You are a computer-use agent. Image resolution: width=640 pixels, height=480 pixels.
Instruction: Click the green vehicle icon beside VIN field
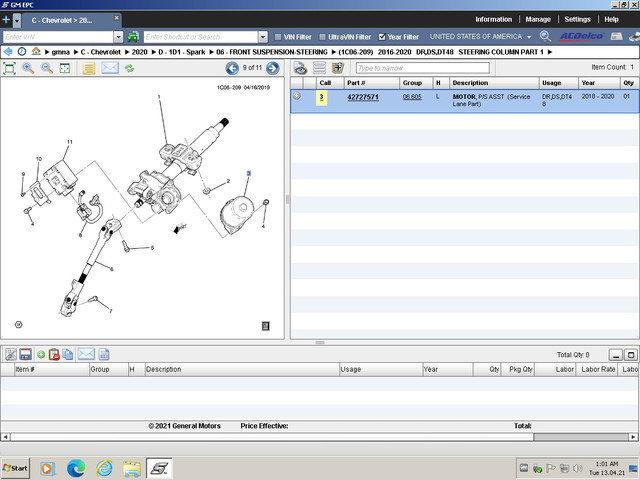133,37
